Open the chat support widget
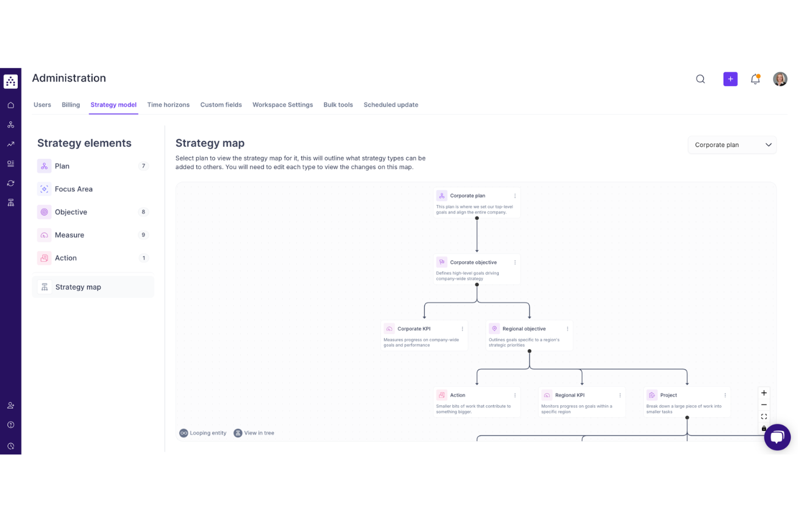This screenshot has width=798, height=532. click(x=777, y=437)
